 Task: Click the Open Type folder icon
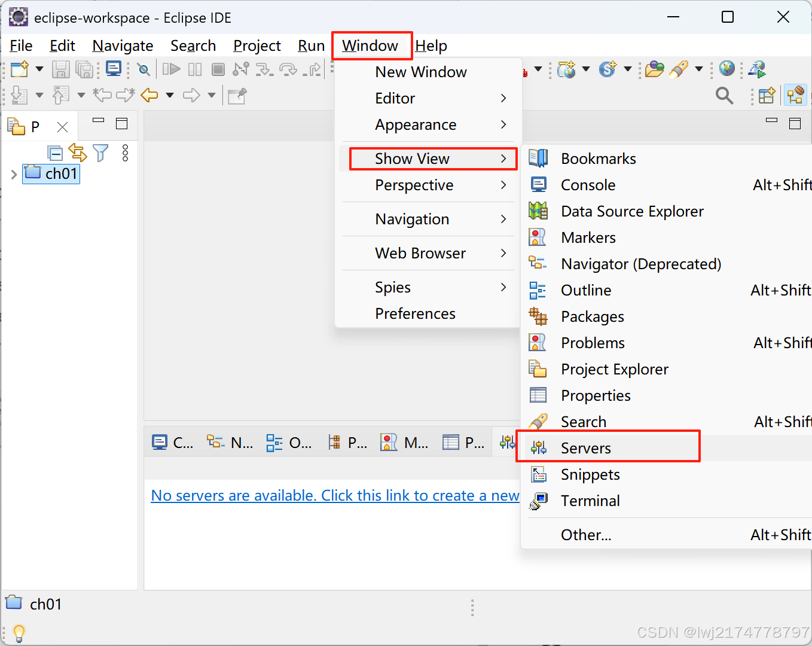point(655,69)
